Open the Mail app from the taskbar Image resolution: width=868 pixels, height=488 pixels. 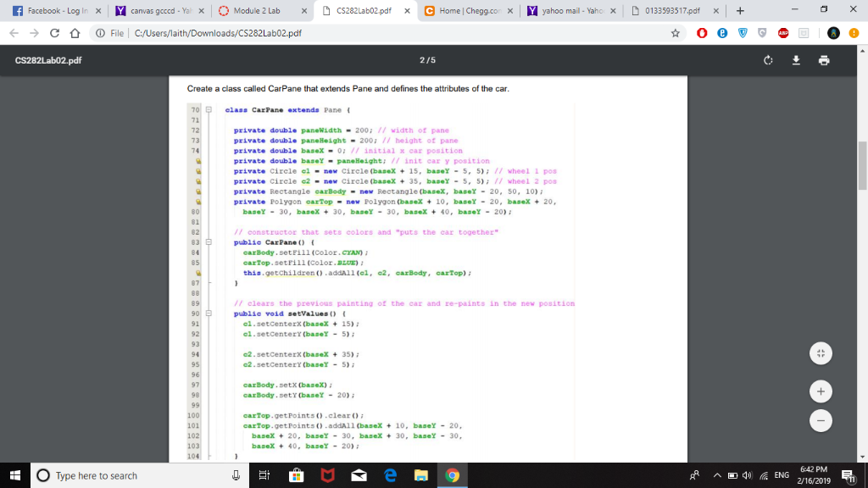coord(359,475)
